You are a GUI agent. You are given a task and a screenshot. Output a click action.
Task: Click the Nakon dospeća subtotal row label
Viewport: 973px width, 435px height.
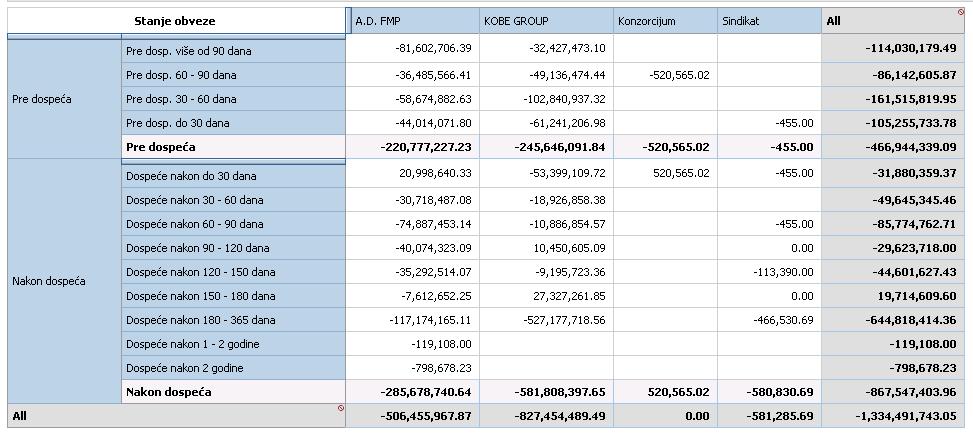[232, 392]
